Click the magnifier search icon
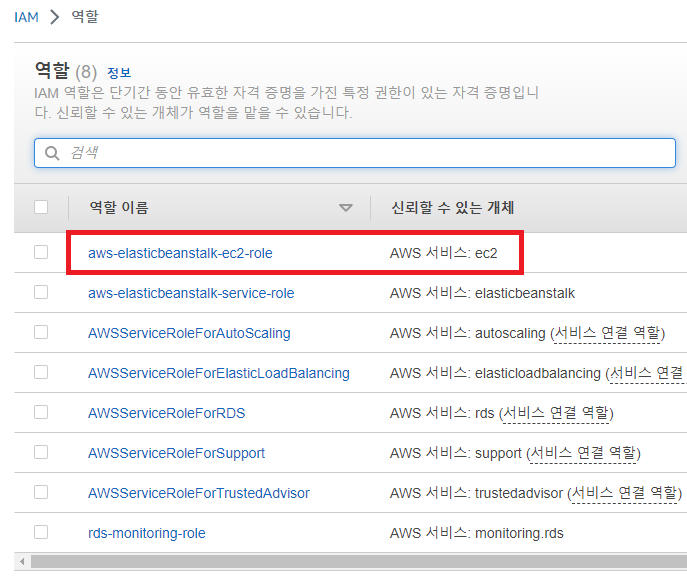The image size is (687, 582). pyautogui.click(x=52, y=153)
